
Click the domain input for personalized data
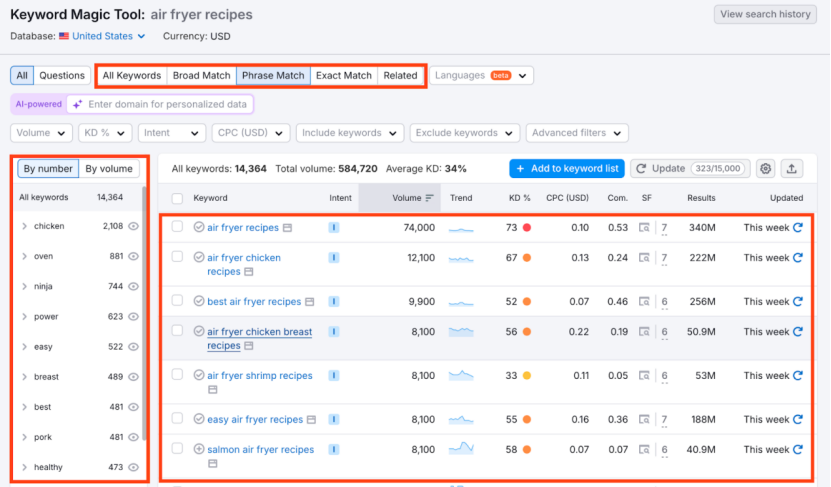166,104
